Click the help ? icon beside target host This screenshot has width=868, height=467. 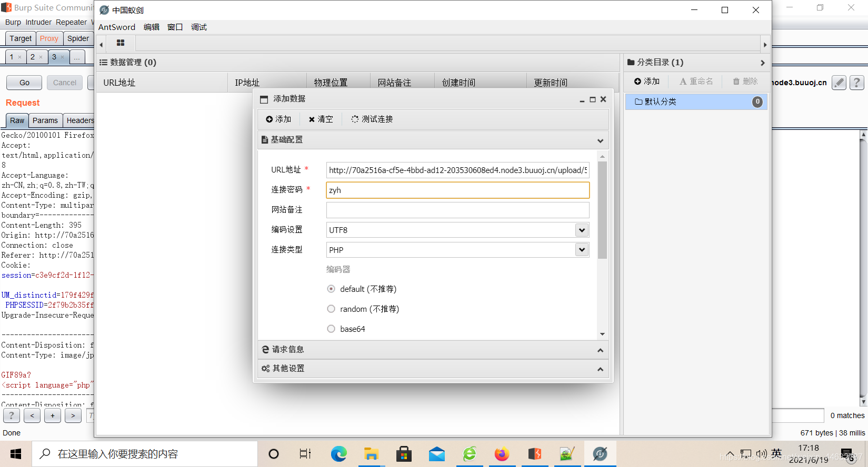pos(857,83)
